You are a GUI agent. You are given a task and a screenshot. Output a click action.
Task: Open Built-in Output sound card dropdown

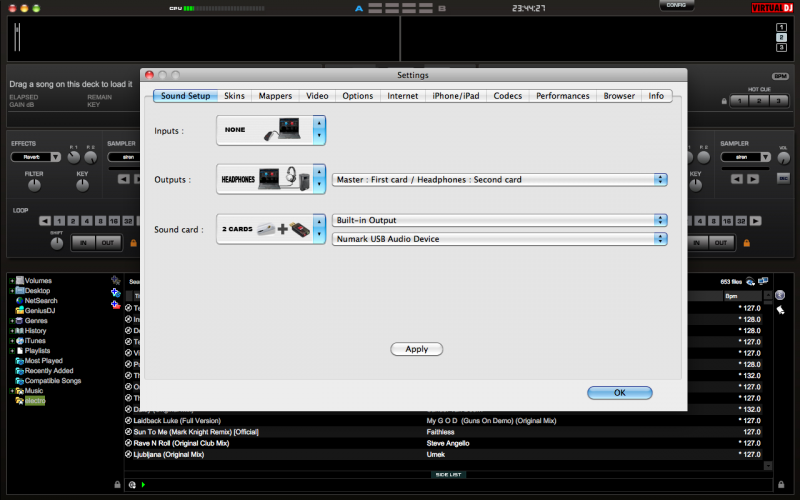point(499,220)
